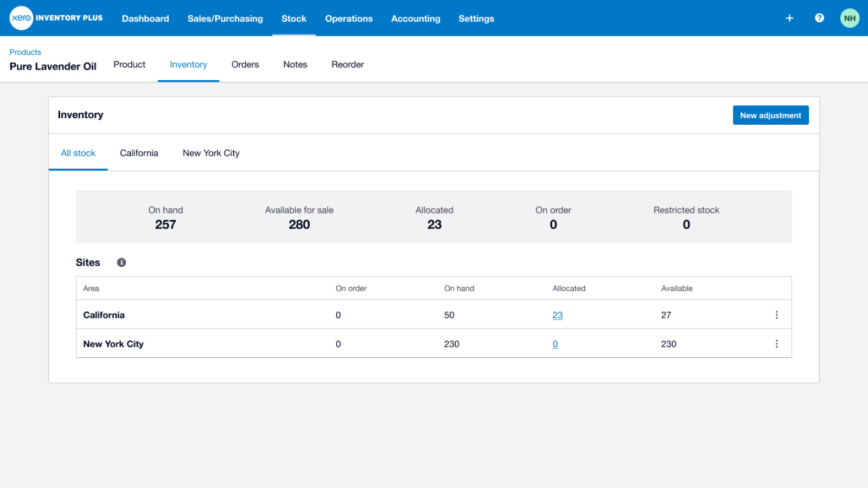Open the NH user avatar menu
The width and height of the screenshot is (868, 488).
click(850, 18)
